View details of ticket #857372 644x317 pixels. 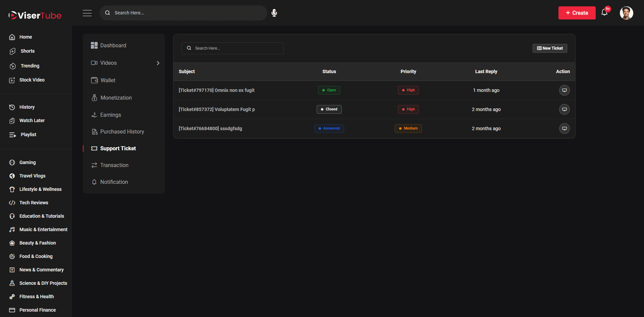tap(564, 109)
